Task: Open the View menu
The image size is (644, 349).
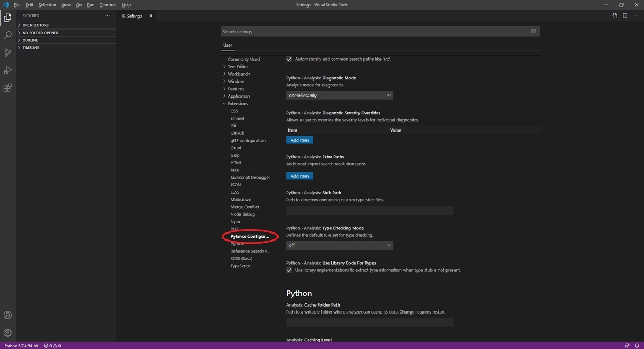Action: point(66,5)
